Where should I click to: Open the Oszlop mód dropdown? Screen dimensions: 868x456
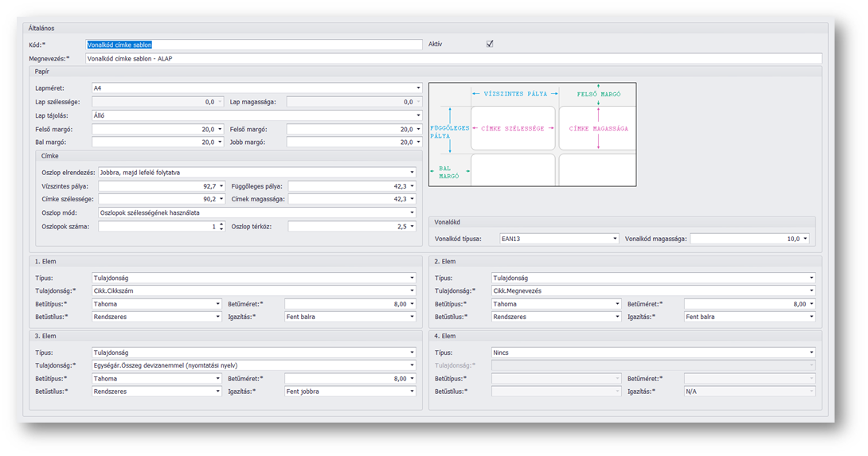tap(412, 213)
